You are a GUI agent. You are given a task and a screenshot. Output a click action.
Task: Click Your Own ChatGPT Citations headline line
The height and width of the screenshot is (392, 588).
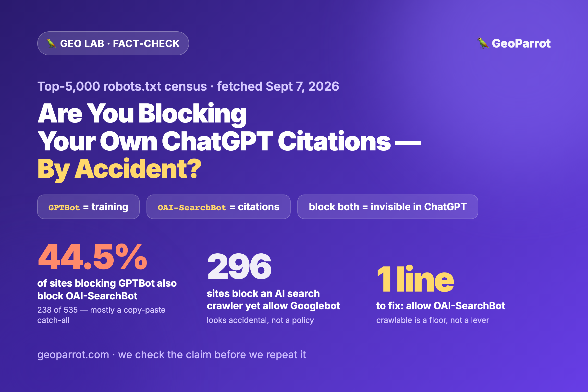coord(229,142)
